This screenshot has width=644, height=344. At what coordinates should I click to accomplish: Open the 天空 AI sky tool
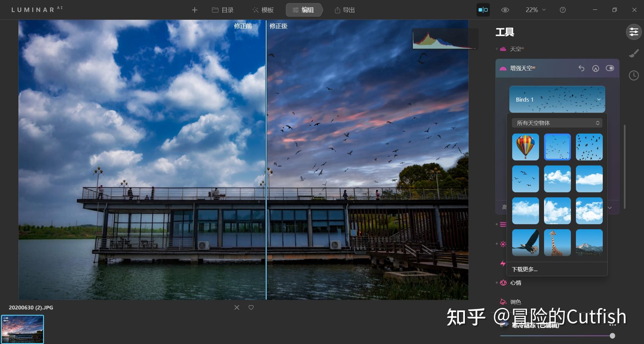[517, 49]
